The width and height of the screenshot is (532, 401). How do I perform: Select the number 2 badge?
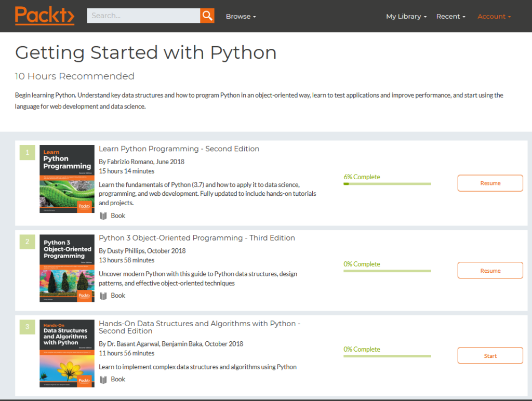coord(27,242)
